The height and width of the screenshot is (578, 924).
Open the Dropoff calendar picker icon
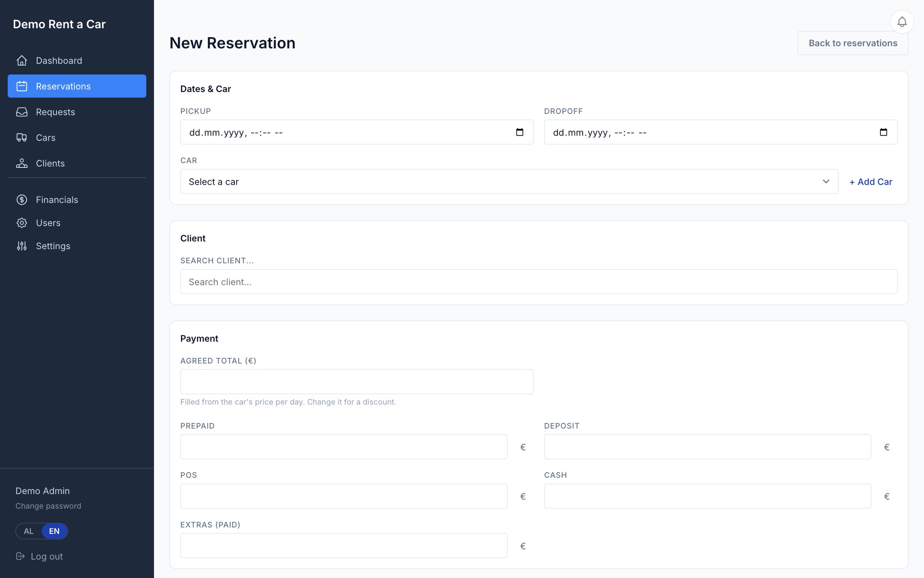click(883, 132)
